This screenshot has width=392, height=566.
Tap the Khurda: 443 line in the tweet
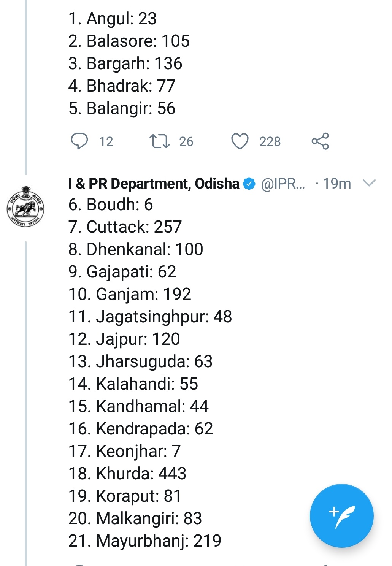127,474
